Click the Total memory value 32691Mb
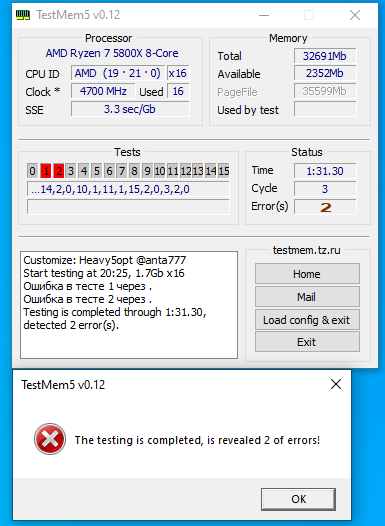The height and width of the screenshot is (526, 385). pyautogui.click(x=325, y=56)
